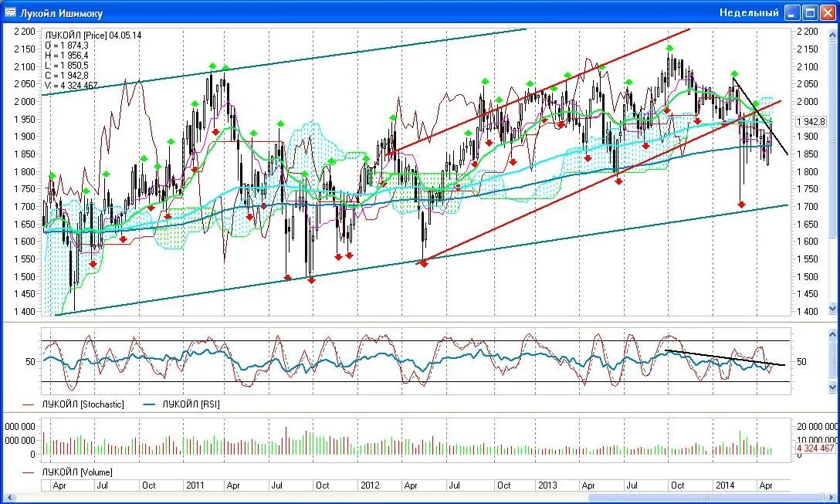Screen dimensions: 840x504
Task: Maximize the Лукойл Ишимоку chart window
Action: [x=811, y=13]
